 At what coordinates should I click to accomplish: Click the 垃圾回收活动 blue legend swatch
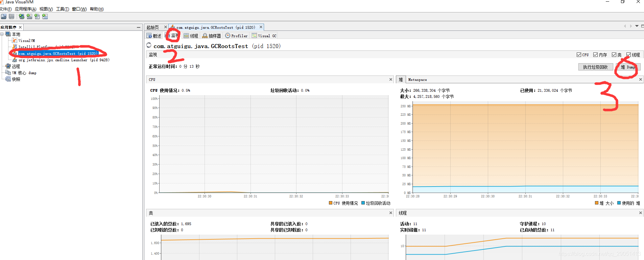(x=363, y=203)
